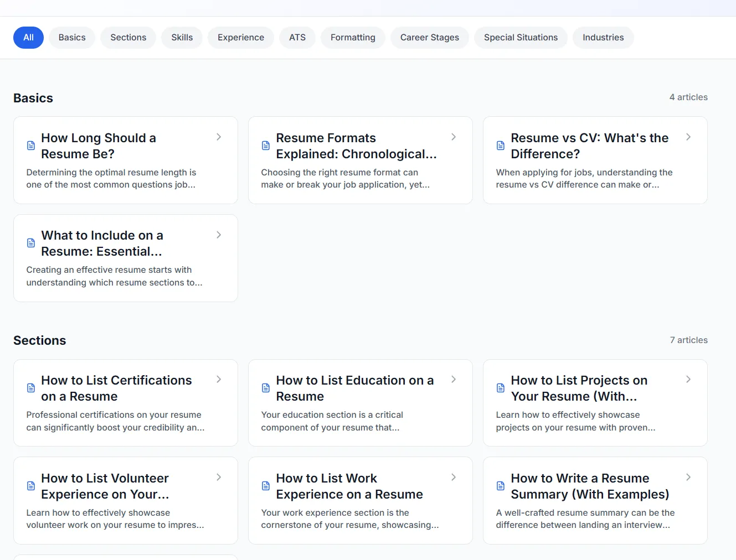Select the All filter pill
This screenshot has height=560, width=736.
(28, 38)
